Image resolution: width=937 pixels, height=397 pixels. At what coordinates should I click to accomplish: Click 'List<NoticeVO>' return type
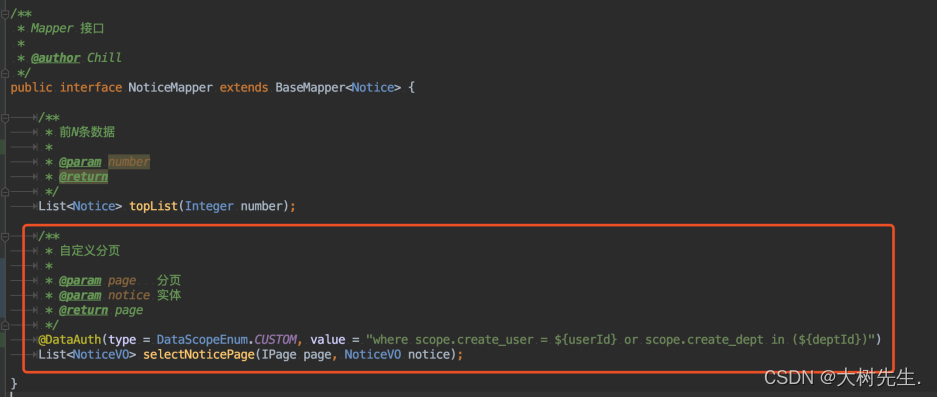point(87,355)
